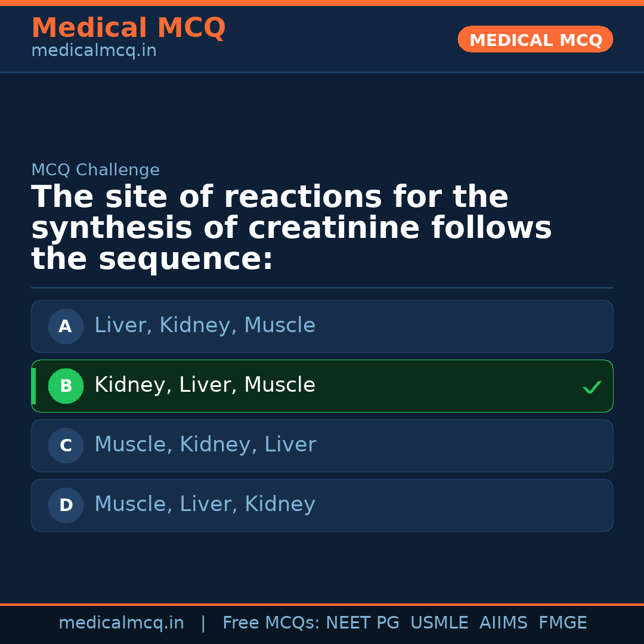Screen dimensions: 644x644
Task: Select USMLE in the footer
Action: (439, 623)
